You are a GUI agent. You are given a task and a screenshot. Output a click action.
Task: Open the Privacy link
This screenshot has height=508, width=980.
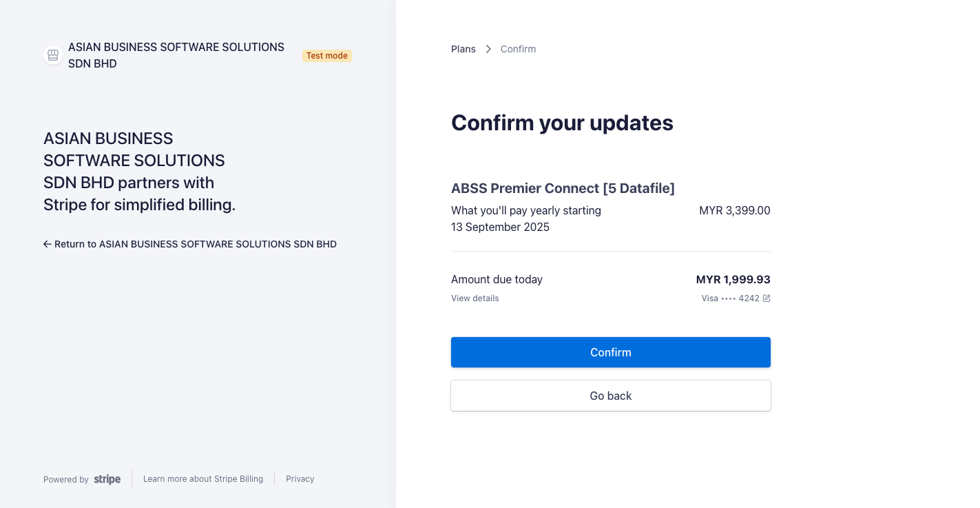[300, 479]
